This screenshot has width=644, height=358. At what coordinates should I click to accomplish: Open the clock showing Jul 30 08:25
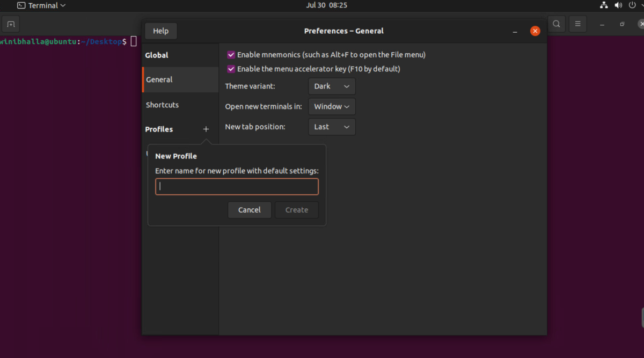(326, 5)
